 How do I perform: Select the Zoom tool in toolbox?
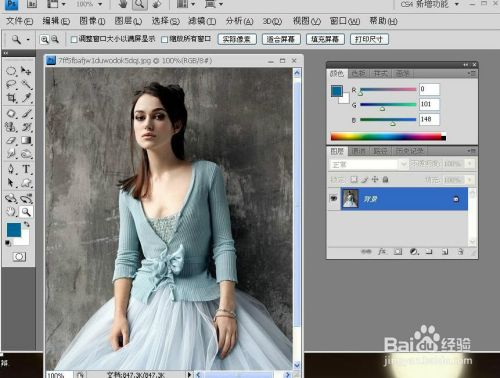pos(26,212)
